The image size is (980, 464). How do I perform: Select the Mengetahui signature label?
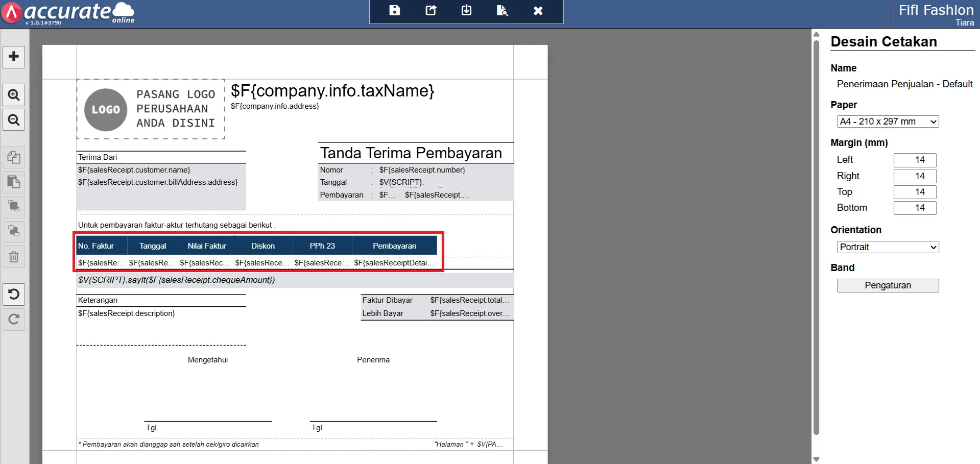208,360
